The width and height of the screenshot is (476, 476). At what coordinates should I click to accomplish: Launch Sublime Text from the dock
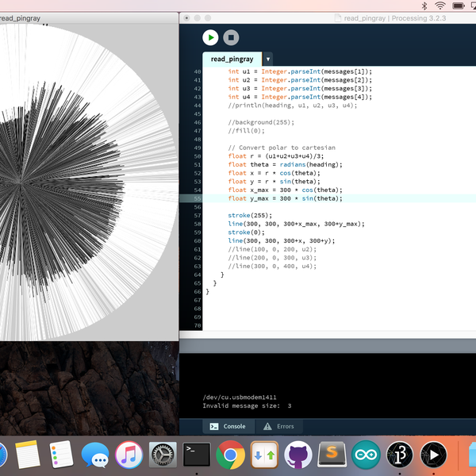[332, 455]
